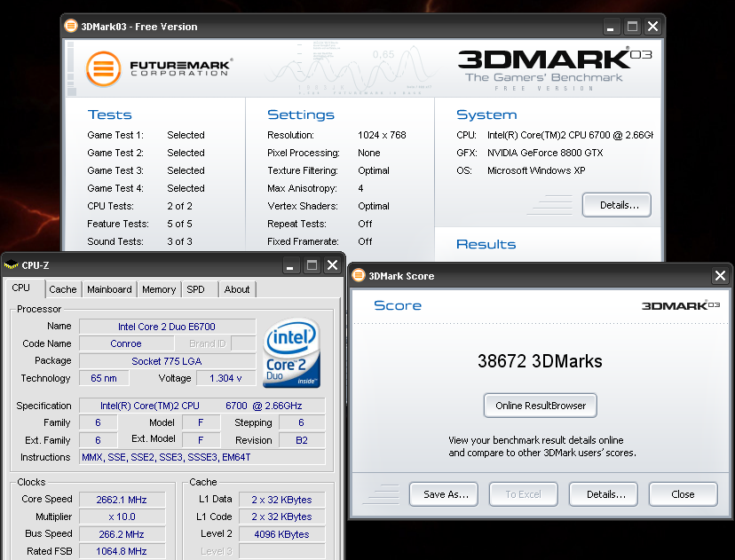The height and width of the screenshot is (560, 735).
Task: Maximize the 3DMark03 main window
Action: coord(632,27)
